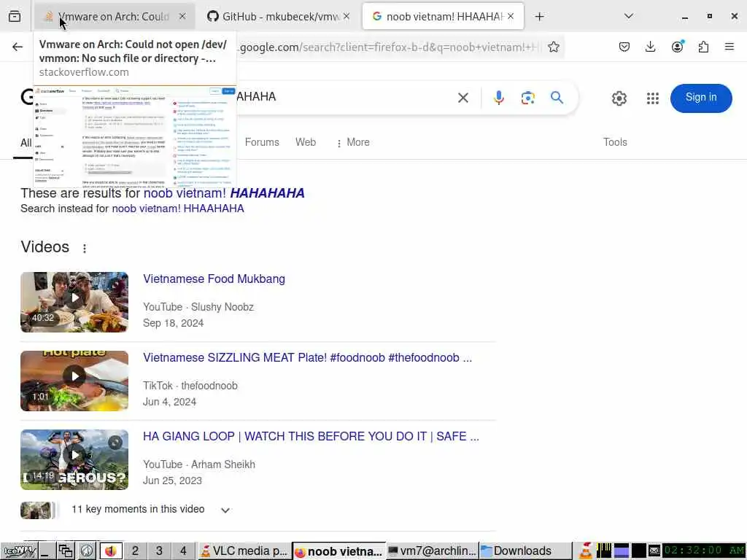Open the Firefox downloads panel
Viewport: 747px width, 560px height.
click(650, 47)
